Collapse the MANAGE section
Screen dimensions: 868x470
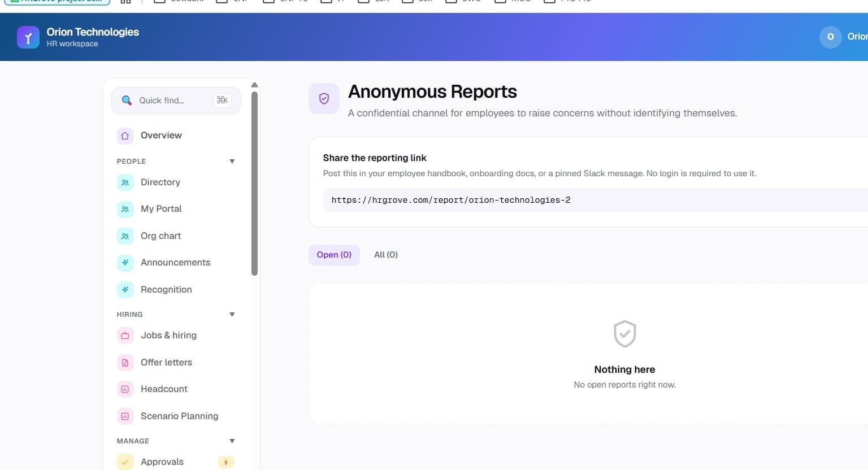232,441
